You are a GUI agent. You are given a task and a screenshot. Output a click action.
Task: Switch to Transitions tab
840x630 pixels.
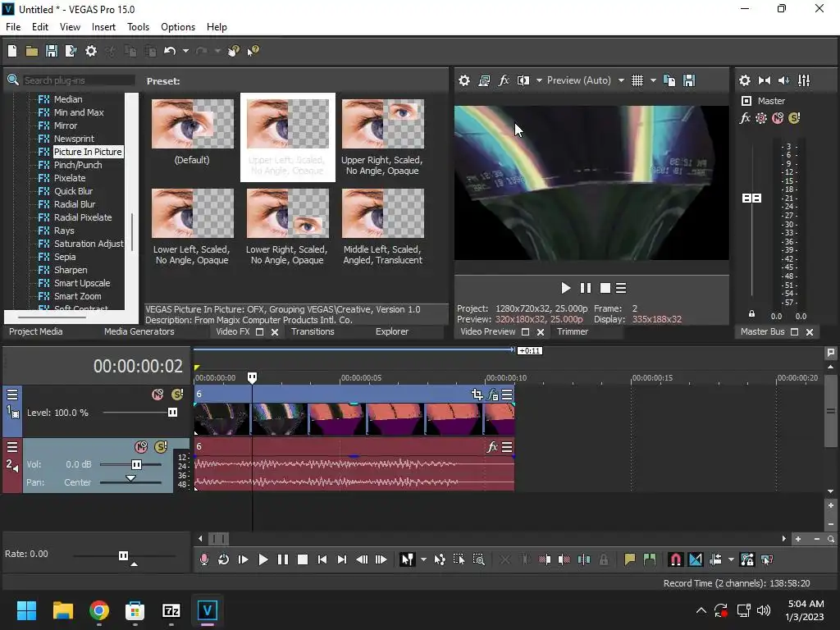pos(313,331)
